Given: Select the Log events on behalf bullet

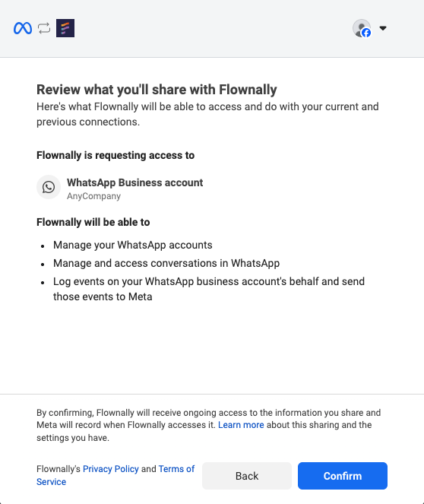Looking at the screenshot, I should [209, 289].
